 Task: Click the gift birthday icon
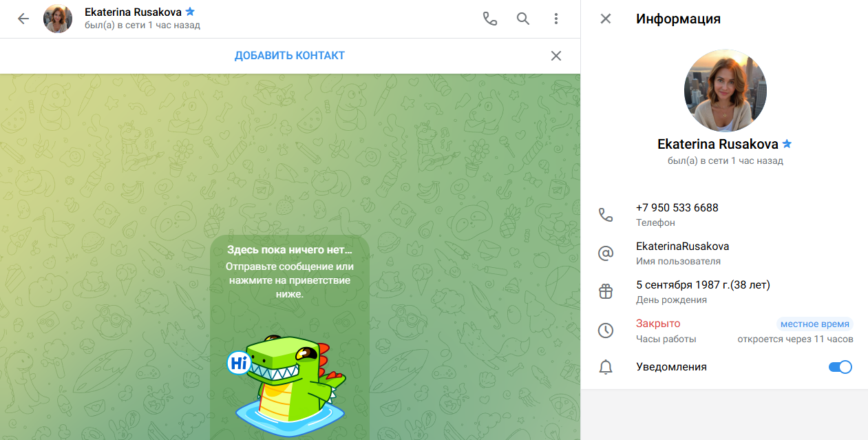point(606,292)
